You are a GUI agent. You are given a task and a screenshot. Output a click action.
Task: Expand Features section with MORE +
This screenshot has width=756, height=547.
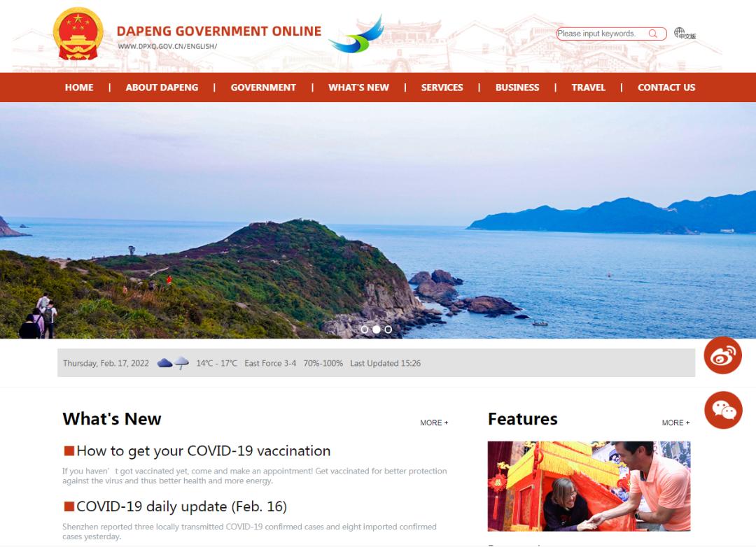pos(675,422)
